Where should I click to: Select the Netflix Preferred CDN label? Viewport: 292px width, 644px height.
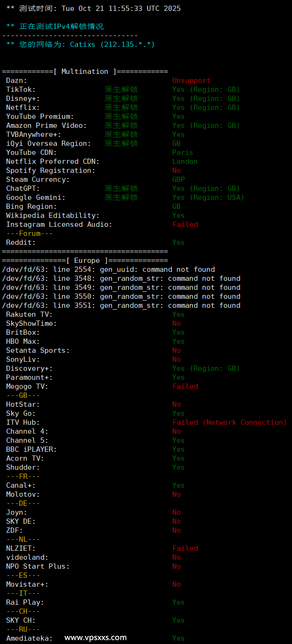[x=53, y=161]
